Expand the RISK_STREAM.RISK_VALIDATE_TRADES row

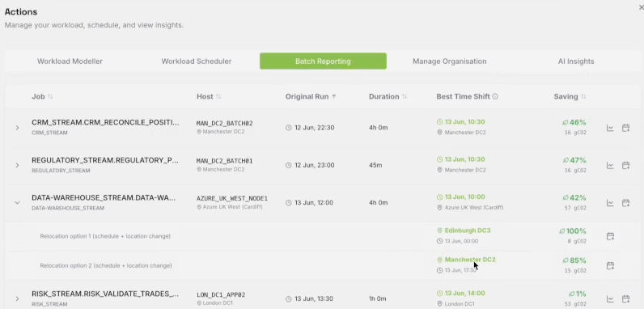[17, 298]
